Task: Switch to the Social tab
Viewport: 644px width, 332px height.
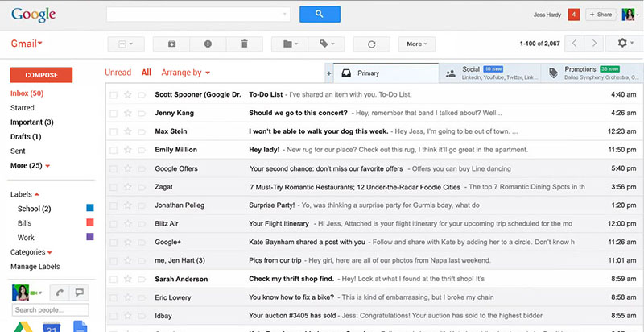Action: pos(490,73)
